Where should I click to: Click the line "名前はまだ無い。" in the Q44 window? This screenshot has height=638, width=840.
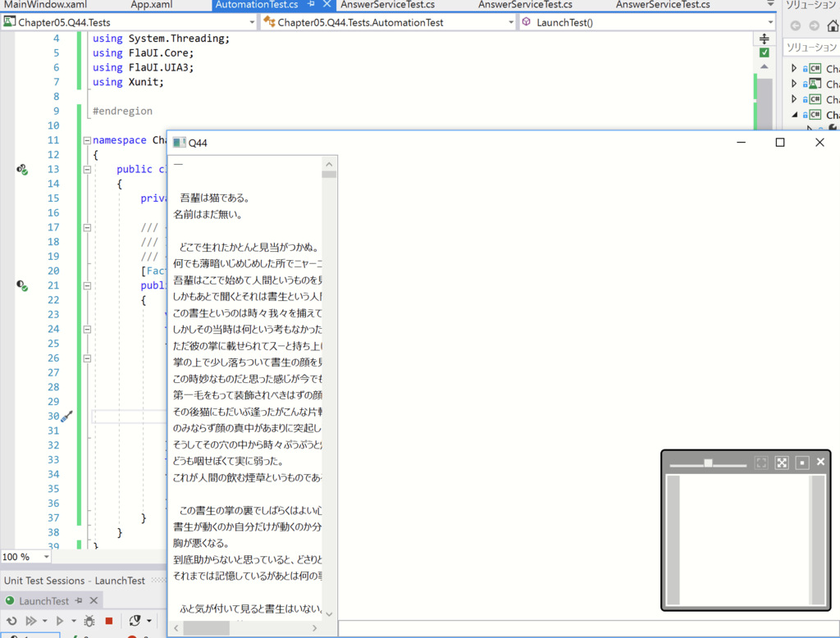[x=208, y=215]
